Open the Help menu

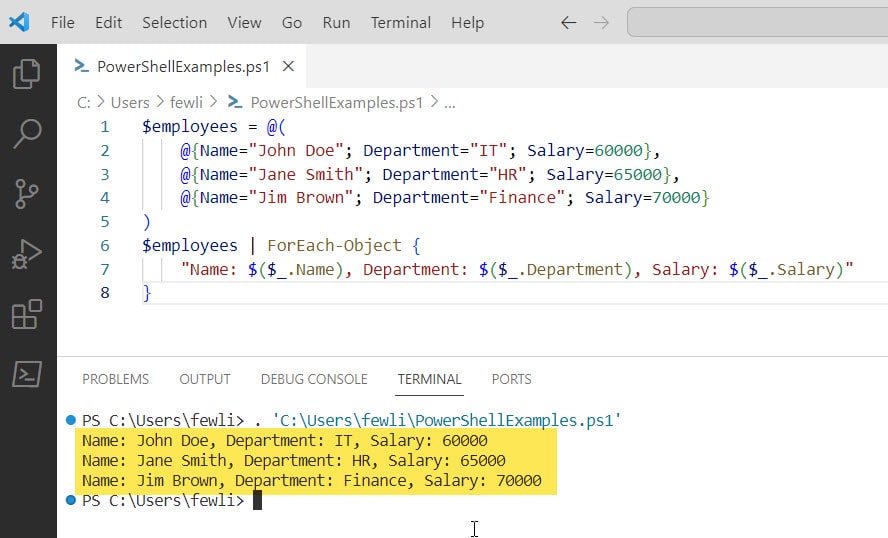(x=467, y=23)
